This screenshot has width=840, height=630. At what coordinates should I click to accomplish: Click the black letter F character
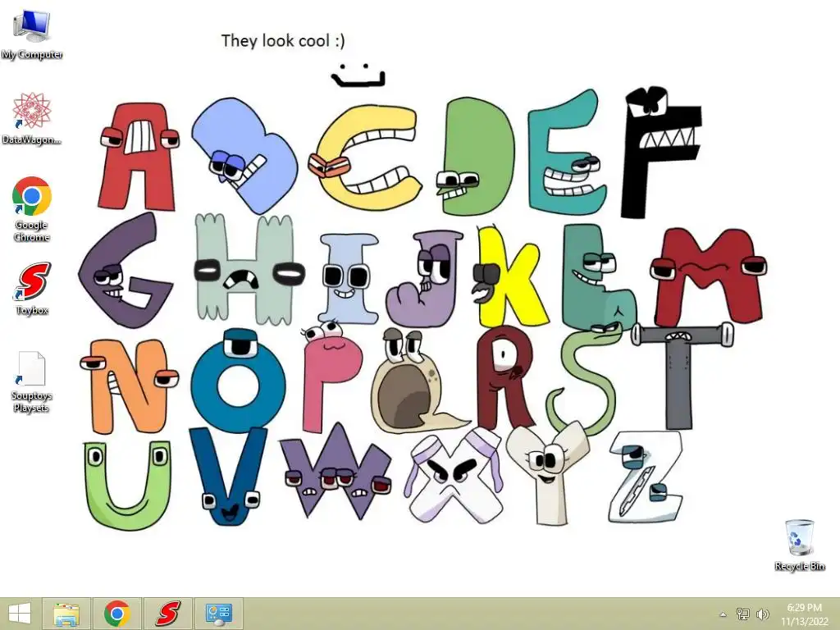pyautogui.click(x=662, y=153)
